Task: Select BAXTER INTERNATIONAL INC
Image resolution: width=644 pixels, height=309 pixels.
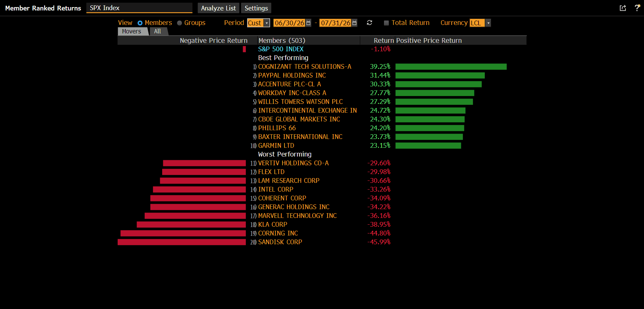Action: click(300, 137)
